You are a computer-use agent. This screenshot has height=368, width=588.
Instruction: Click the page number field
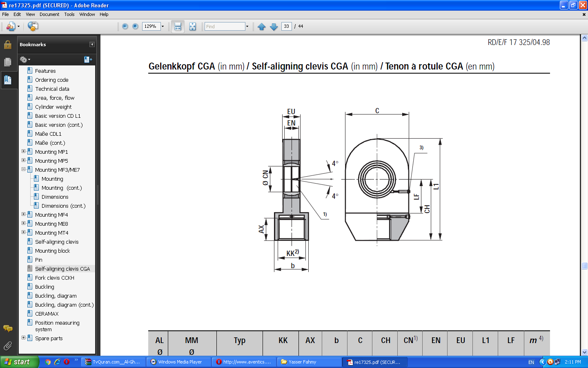click(286, 27)
